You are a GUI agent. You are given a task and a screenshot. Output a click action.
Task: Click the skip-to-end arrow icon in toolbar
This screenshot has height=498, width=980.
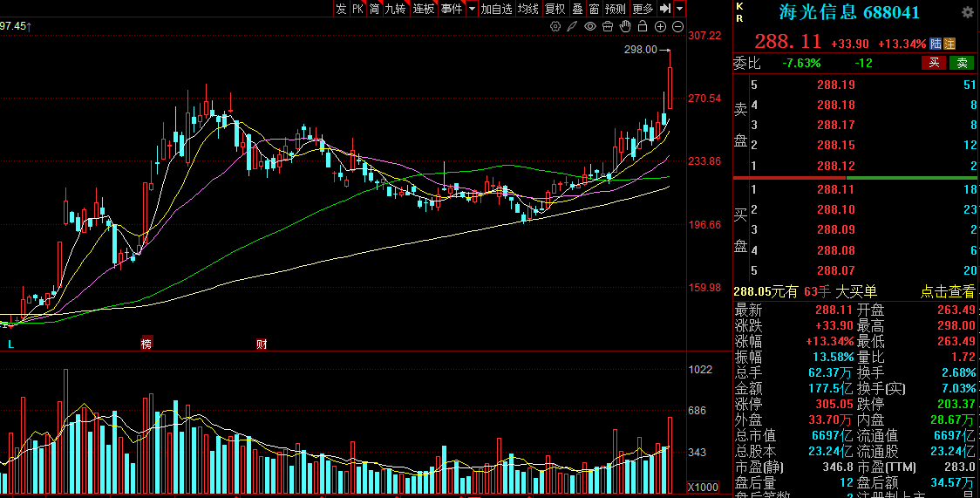click(x=664, y=9)
